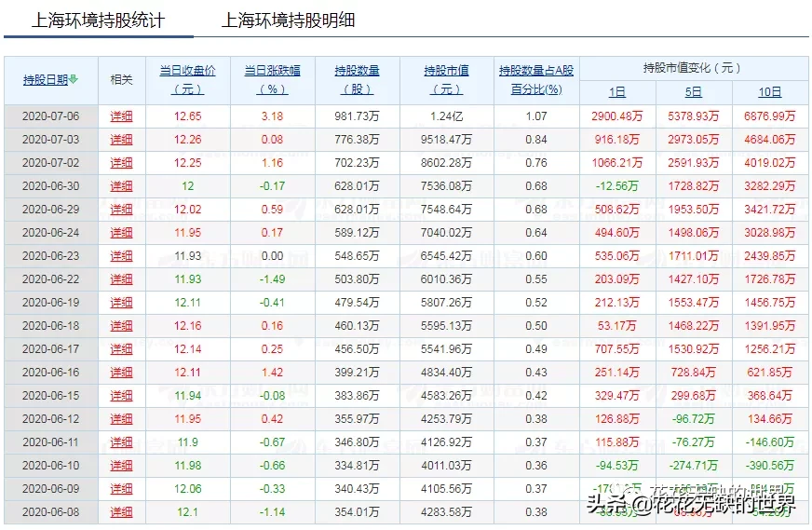Open 详细 link for 2020-06-30
Screen dimensions: 812x530
[121, 186]
